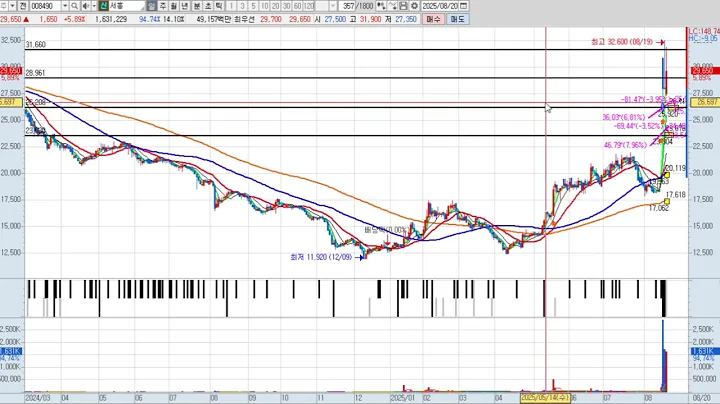This screenshot has height=404, width=720.
Task: Click the 20,119 price marker label
Action: (675, 168)
